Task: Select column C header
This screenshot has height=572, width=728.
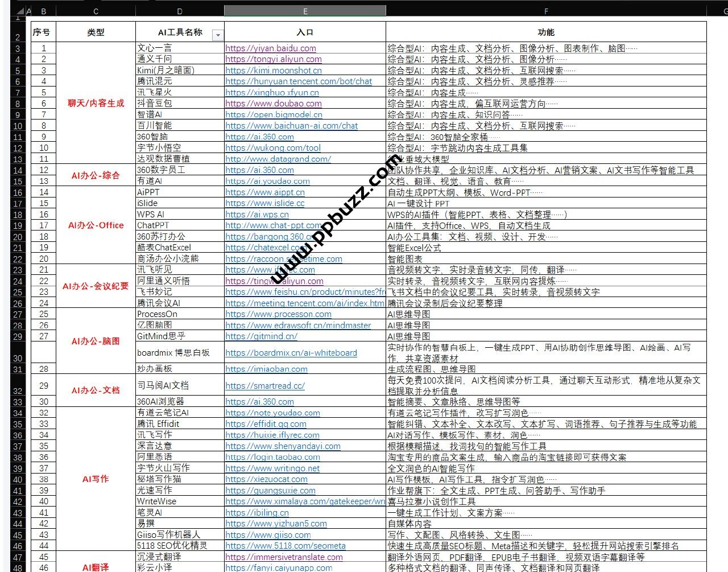Action: (x=96, y=11)
